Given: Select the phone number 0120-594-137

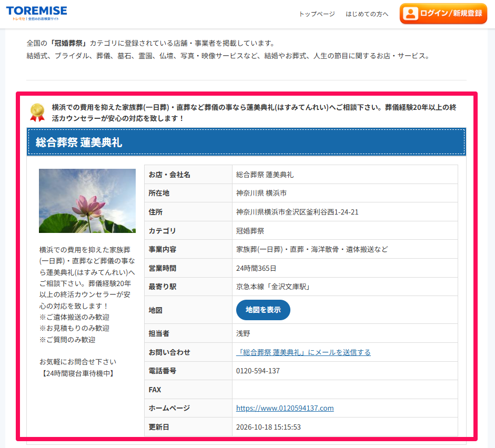Looking at the screenshot, I should [258, 371].
